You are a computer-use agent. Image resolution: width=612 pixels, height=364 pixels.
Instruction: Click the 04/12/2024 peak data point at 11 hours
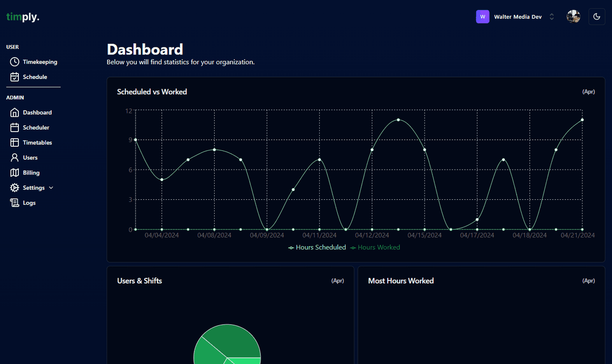398,120
